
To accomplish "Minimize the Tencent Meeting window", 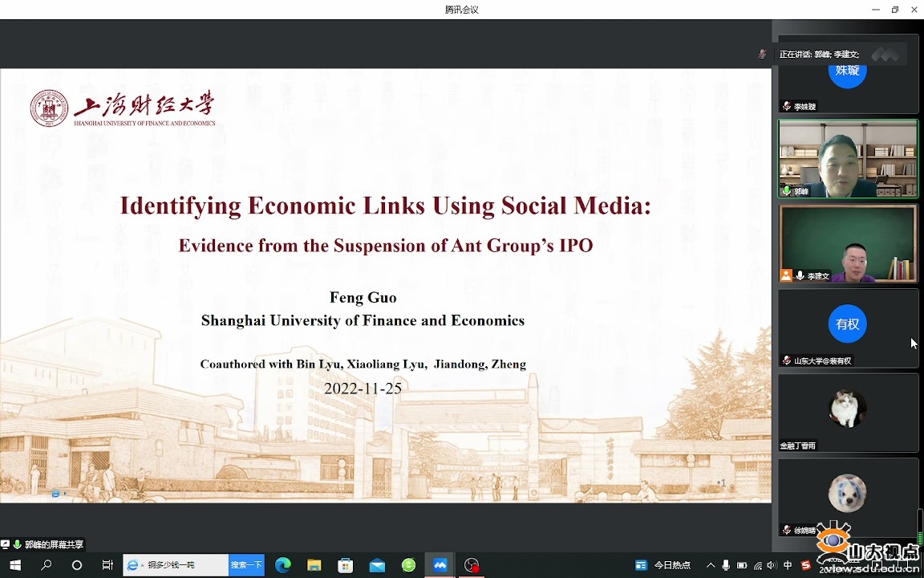I will (x=876, y=10).
